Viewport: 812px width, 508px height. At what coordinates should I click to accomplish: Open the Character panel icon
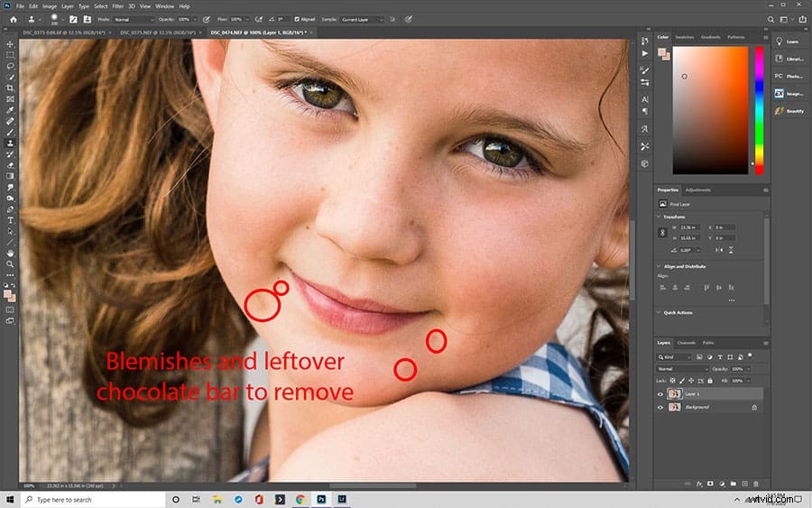tap(645, 99)
